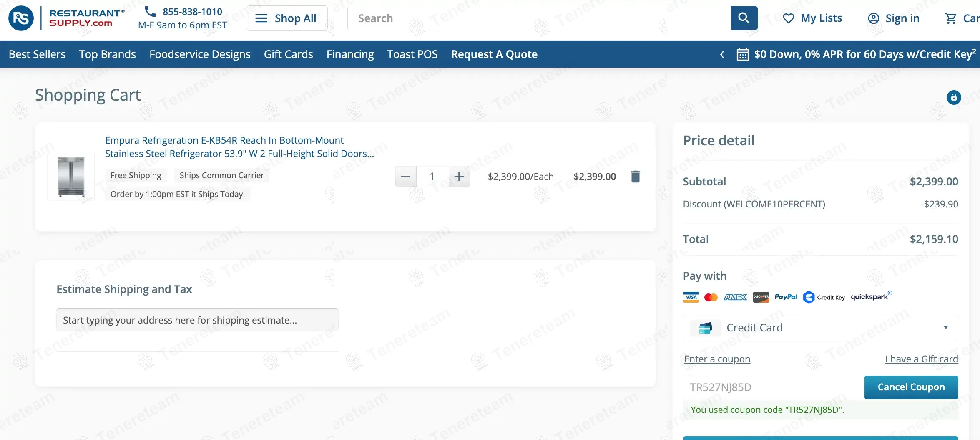Open the Shop All menu
The width and height of the screenshot is (980, 440).
(287, 18)
